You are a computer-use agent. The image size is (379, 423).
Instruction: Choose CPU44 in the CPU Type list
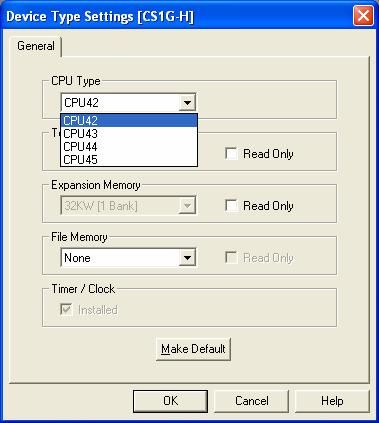click(129, 147)
